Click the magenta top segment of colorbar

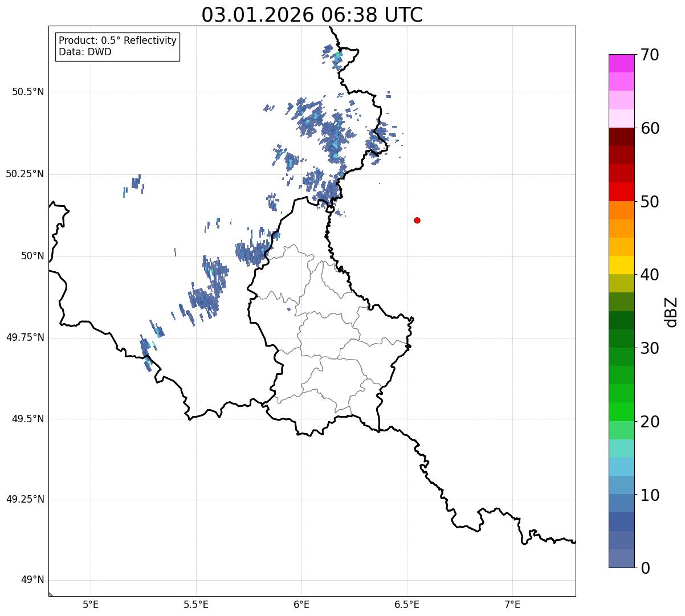(622, 63)
